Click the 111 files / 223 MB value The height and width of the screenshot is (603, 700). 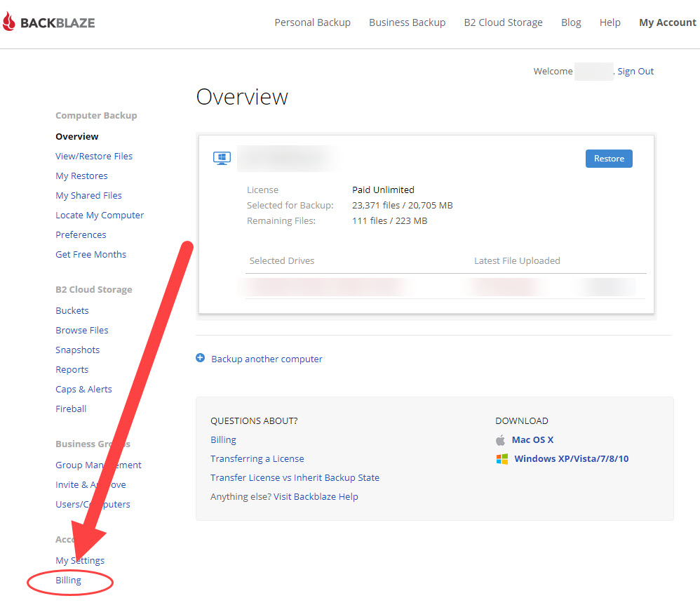click(x=389, y=221)
